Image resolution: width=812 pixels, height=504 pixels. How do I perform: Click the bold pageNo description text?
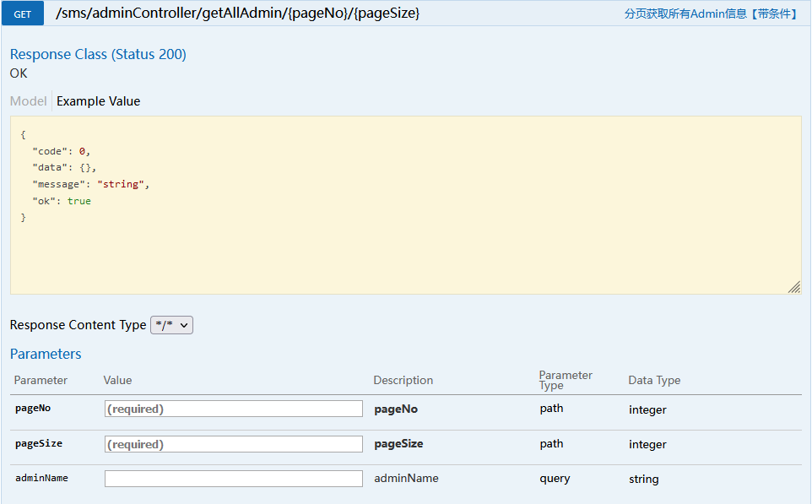click(396, 409)
